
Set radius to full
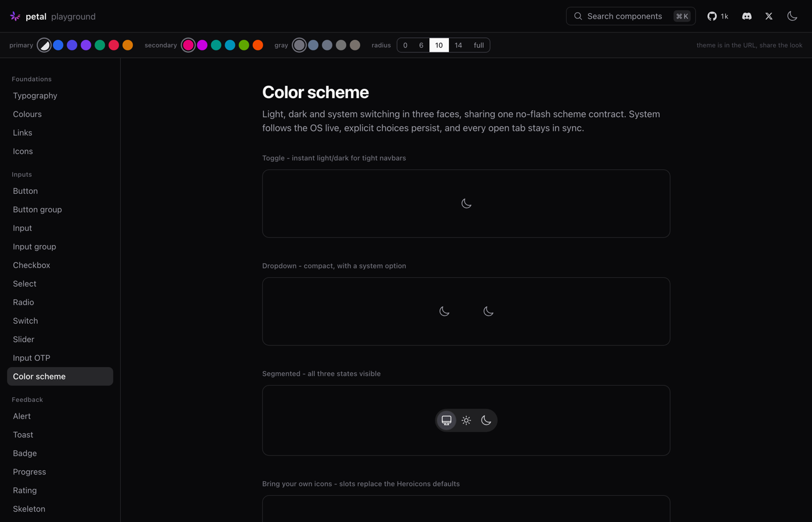478,45
